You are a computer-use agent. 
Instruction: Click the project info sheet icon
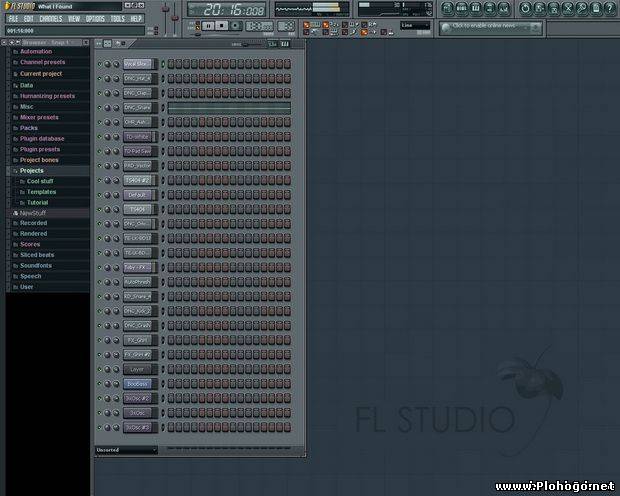[x=596, y=8]
